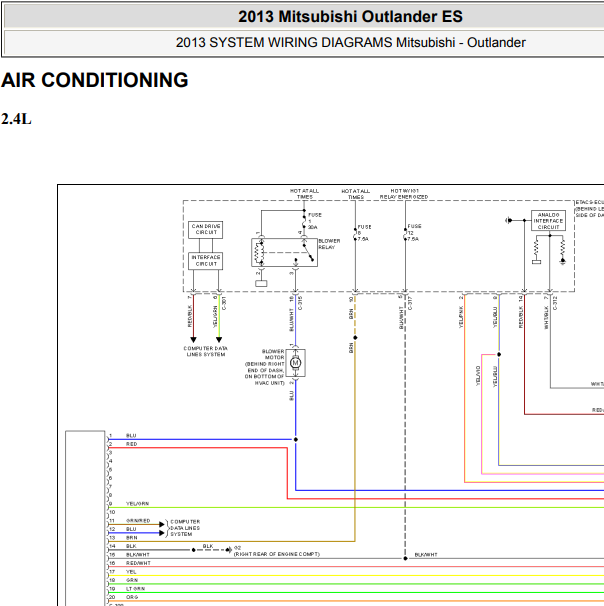Image resolution: width=604 pixels, height=606 pixels.
Task: Click "HOT AT ALL TIMES" above Fuse 1
Action: (x=305, y=194)
